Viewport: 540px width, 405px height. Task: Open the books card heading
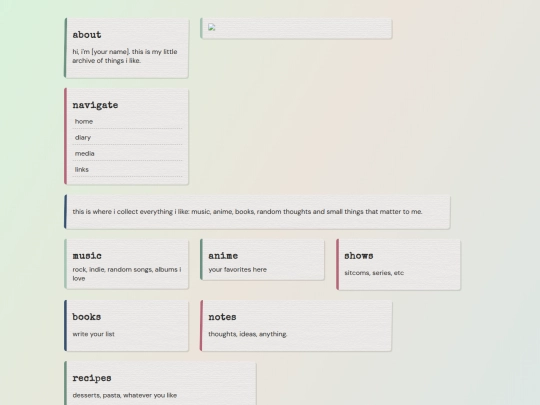[86, 317]
